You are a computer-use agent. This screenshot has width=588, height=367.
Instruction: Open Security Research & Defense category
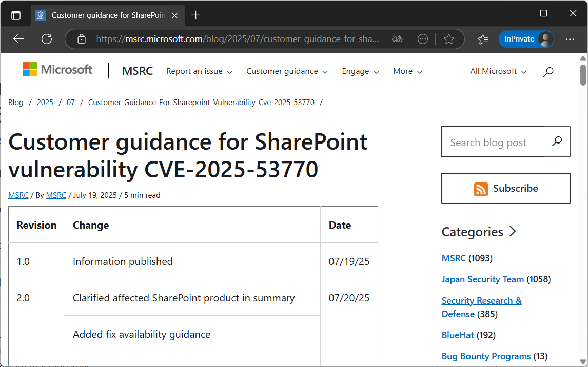tap(481, 307)
